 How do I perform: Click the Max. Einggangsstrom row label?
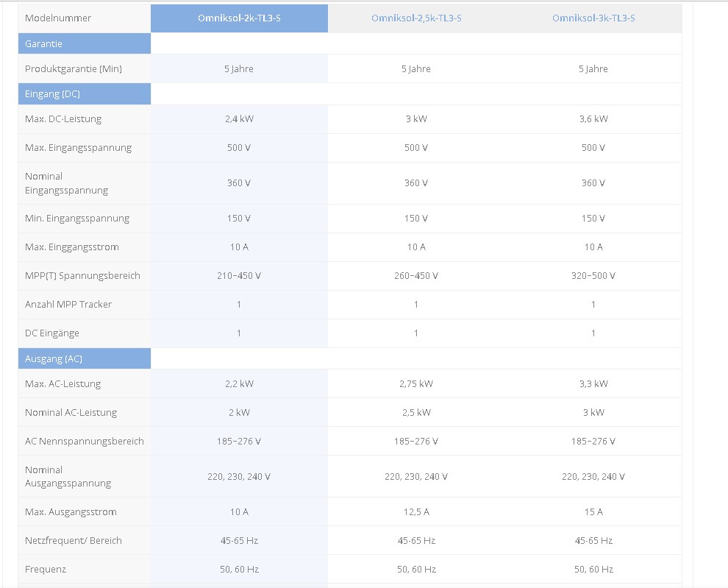(72, 247)
